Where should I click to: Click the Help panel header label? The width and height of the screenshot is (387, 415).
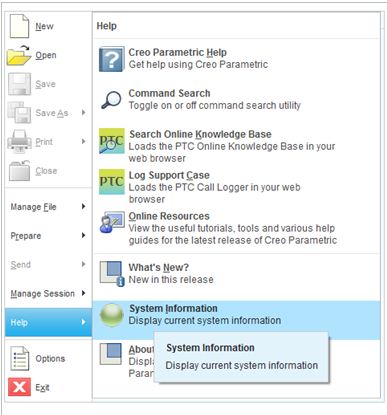click(107, 26)
